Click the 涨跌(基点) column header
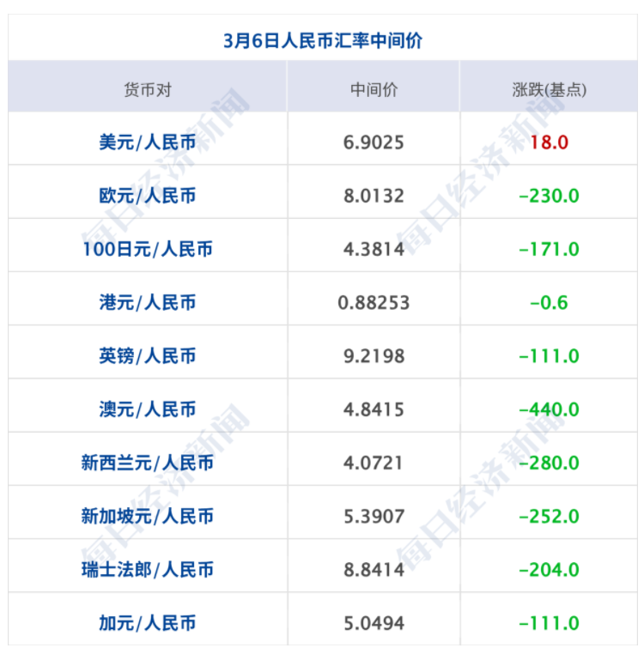This screenshot has height=654, width=644. (550, 89)
